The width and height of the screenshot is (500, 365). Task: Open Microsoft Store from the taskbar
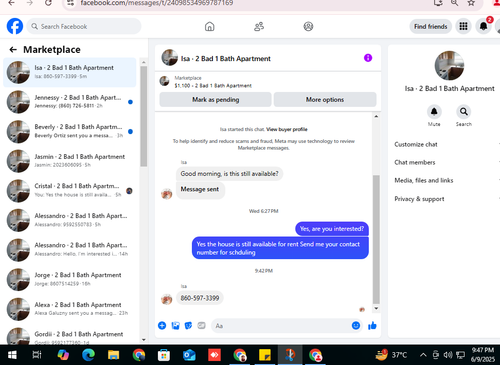164,355
